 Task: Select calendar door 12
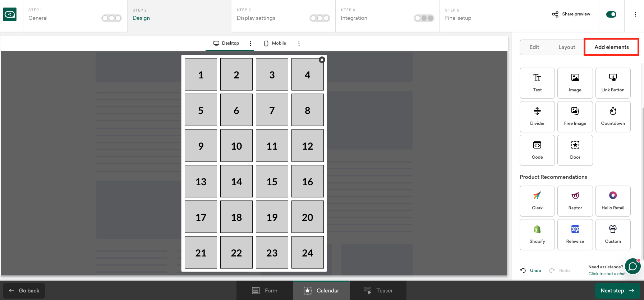pyautogui.click(x=308, y=146)
